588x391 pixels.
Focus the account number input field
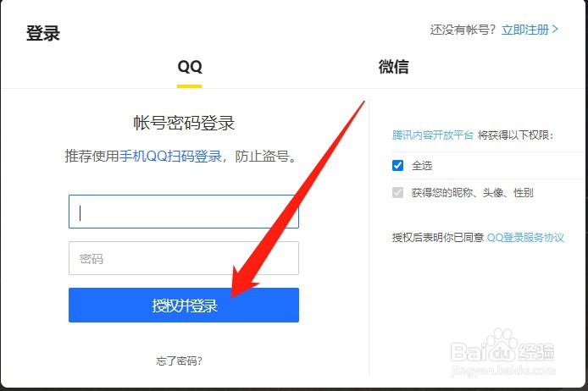[x=184, y=212]
